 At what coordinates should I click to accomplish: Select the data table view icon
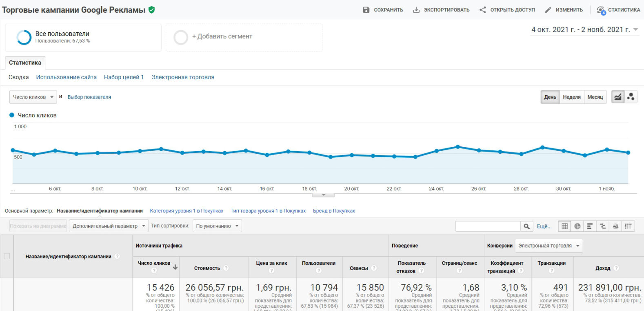click(x=564, y=226)
